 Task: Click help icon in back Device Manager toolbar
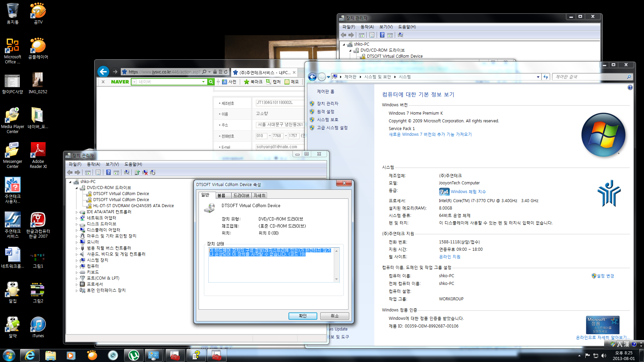click(382, 35)
